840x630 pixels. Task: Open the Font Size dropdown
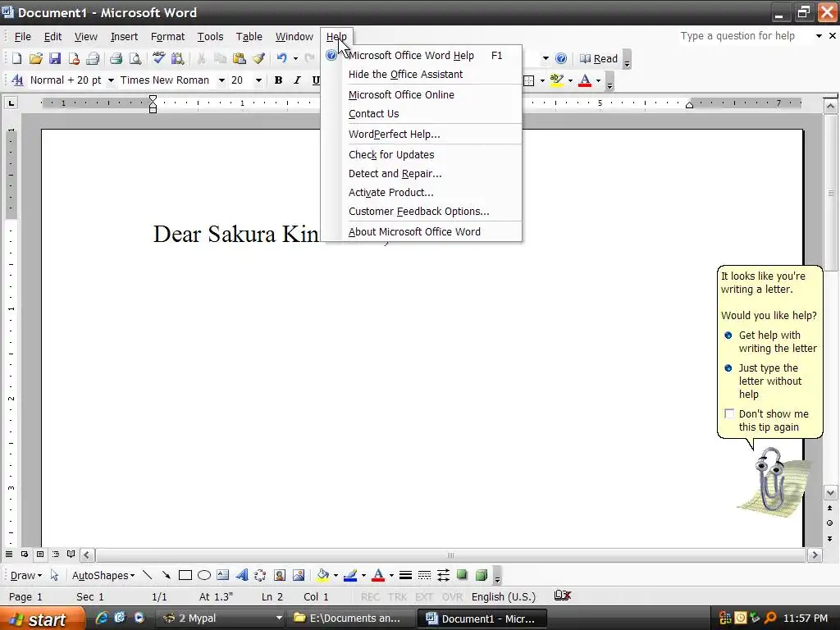click(x=258, y=80)
